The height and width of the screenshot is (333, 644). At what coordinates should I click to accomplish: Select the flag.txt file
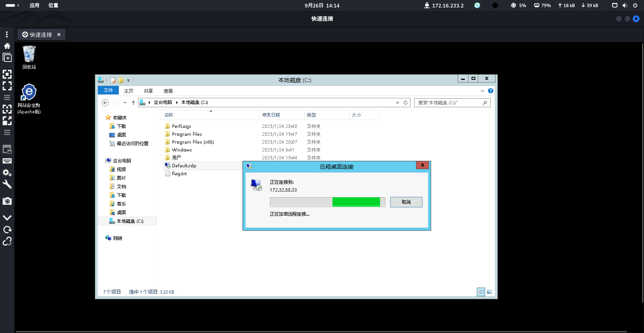tap(179, 173)
